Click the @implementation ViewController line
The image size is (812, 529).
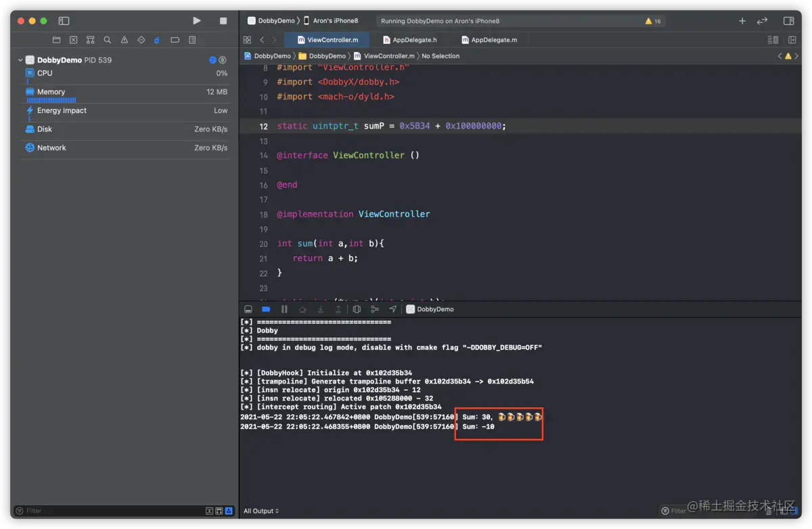353,214
